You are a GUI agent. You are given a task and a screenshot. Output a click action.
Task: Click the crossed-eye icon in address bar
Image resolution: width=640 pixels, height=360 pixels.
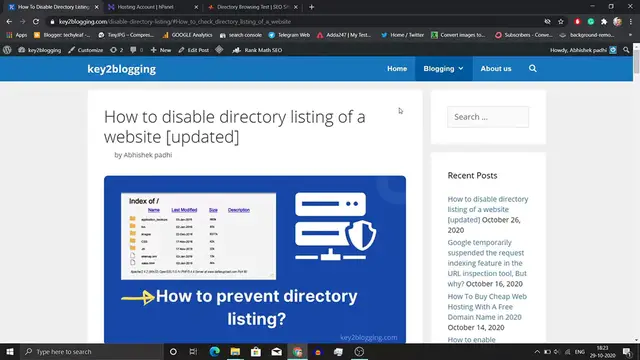[x=547, y=22]
